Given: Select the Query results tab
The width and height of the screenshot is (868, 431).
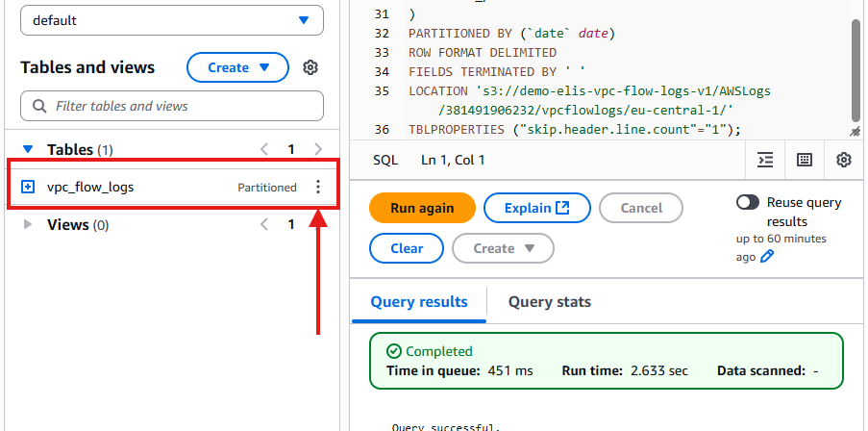Looking at the screenshot, I should (419, 302).
